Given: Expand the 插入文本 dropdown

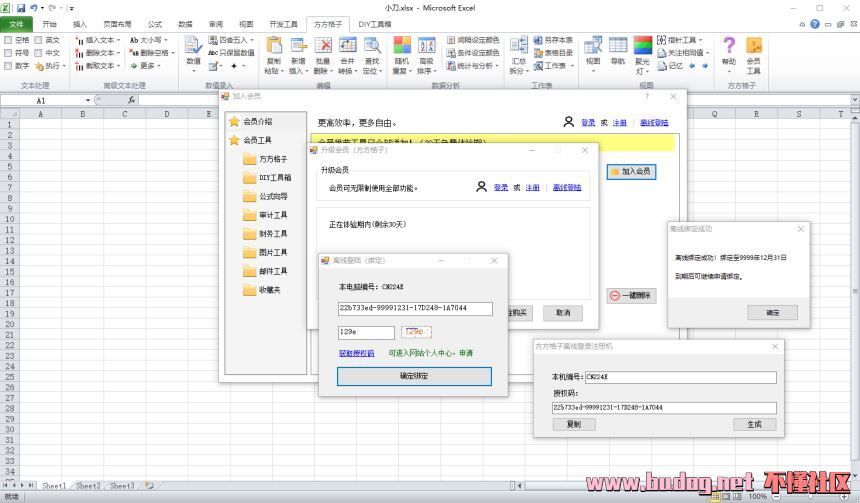Looking at the screenshot, I should pyautogui.click(x=97, y=40).
